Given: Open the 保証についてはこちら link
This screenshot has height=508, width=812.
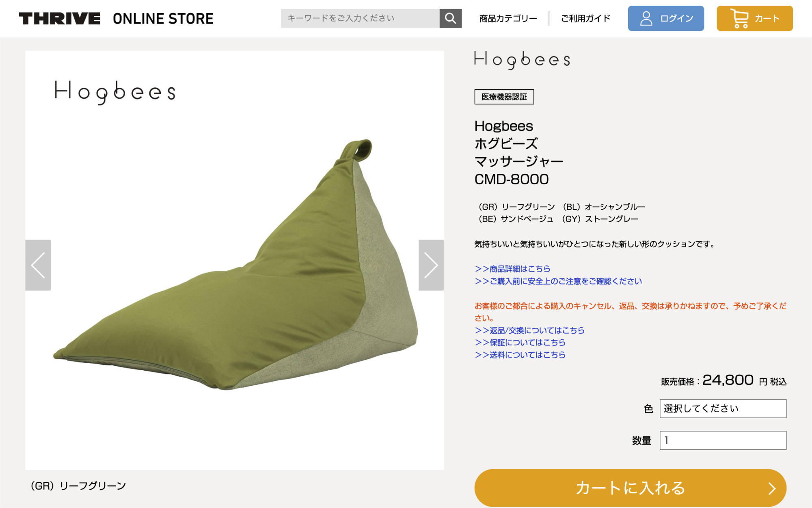Looking at the screenshot, I should pos(520,343).
